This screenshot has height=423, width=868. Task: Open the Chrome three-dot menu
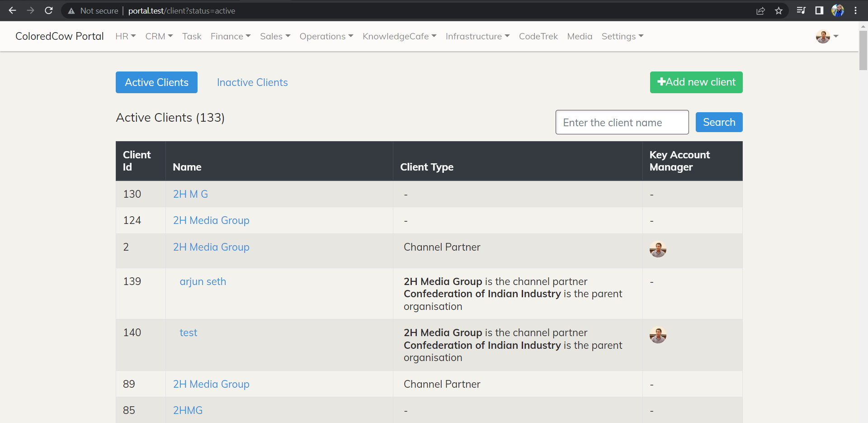[856, 10]
